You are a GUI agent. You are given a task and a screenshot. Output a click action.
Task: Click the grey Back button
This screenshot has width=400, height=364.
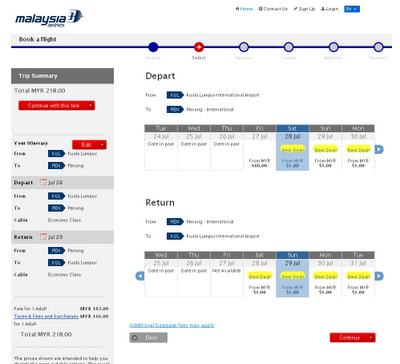(x=148, y=338)
